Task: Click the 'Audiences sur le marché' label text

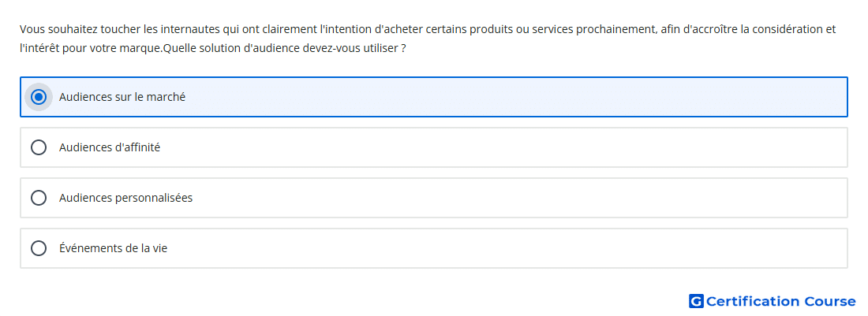Action: [122, 97]
